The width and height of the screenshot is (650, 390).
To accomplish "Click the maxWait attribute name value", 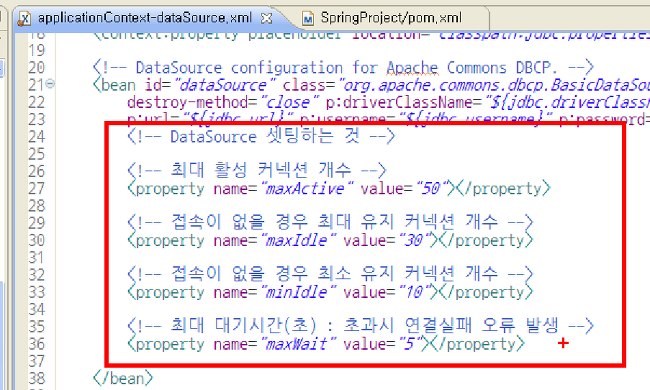I will pos(298,344).
